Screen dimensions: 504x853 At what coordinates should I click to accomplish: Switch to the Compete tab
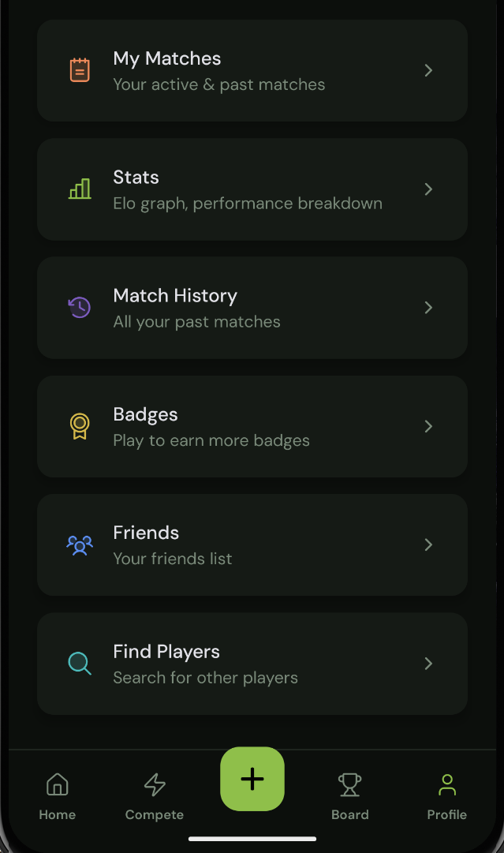coord(154,795)
